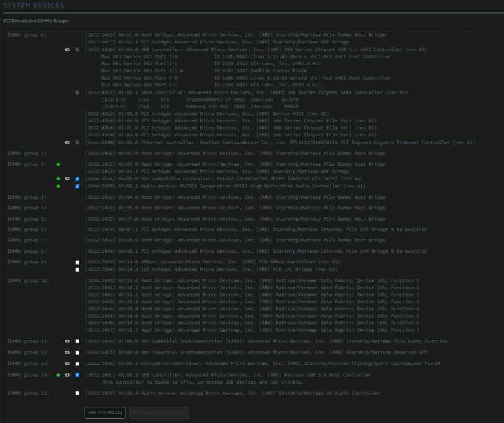Check Starship/Matisse HD Audio Controller checkbox
The height and width of the screenshot is (423, 504).
pos(77,393)
